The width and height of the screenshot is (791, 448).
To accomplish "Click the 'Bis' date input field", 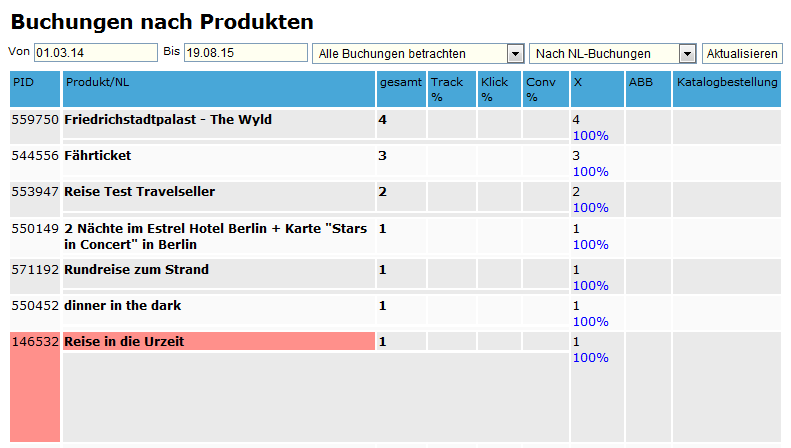I will click(x=245, y=52).
